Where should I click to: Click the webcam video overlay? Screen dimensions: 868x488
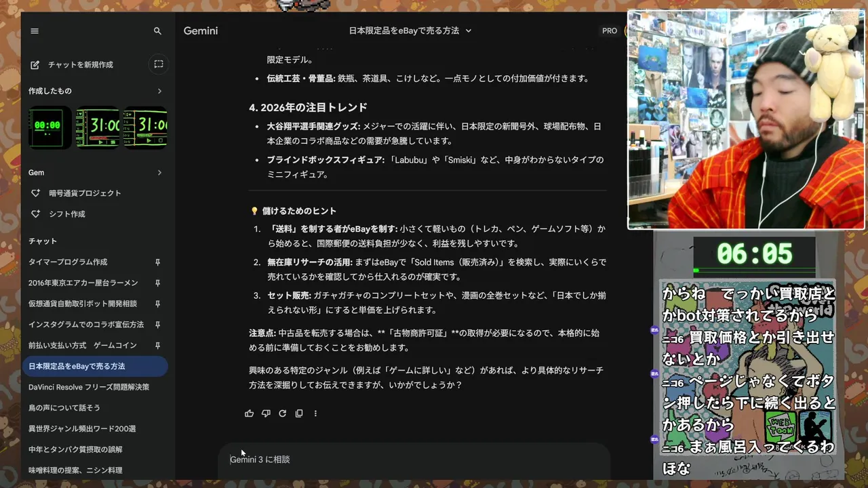click(x=746, y=120)
